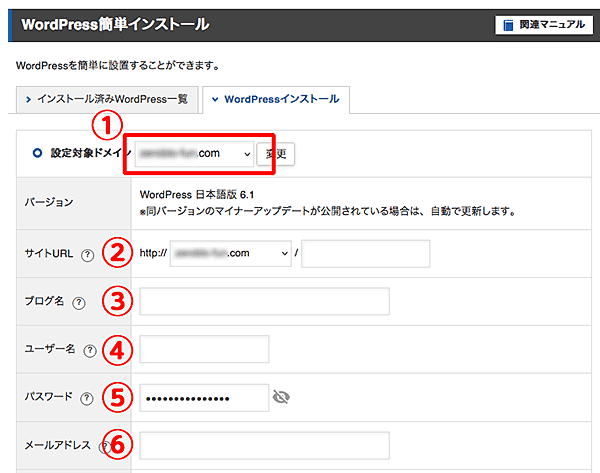Toggle password visibility eye icon
This screenshot has width=600, height=473.
281,397
